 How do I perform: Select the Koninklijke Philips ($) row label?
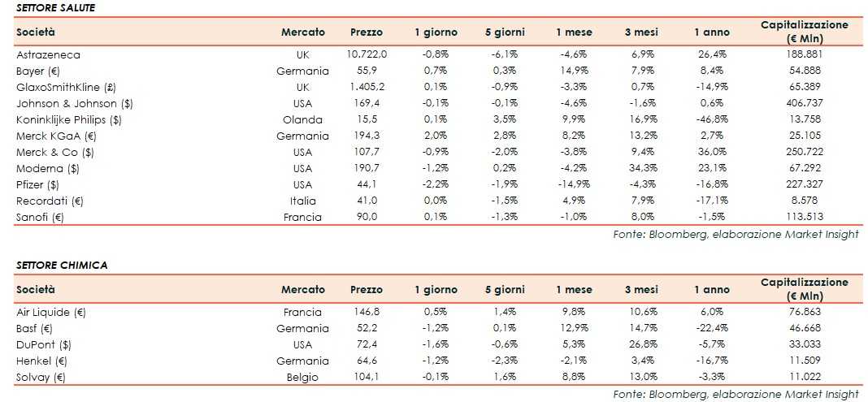point(68,119)
